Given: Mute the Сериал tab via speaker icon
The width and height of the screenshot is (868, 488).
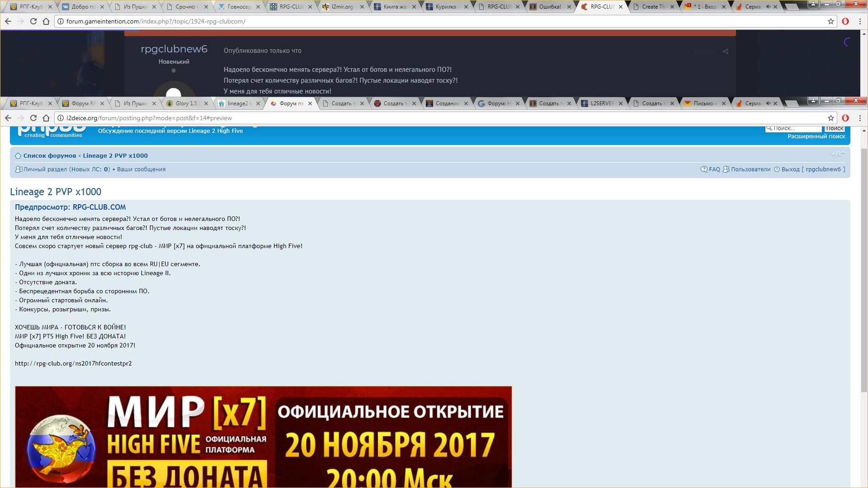Looking at the screenshot, I should click(768, 103).
